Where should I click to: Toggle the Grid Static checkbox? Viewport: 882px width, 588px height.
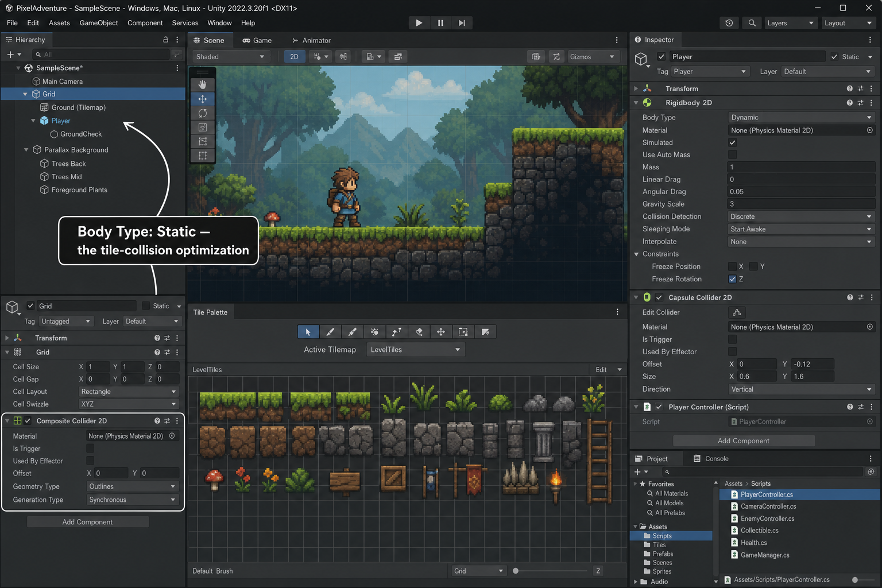(x=146, y=306)
